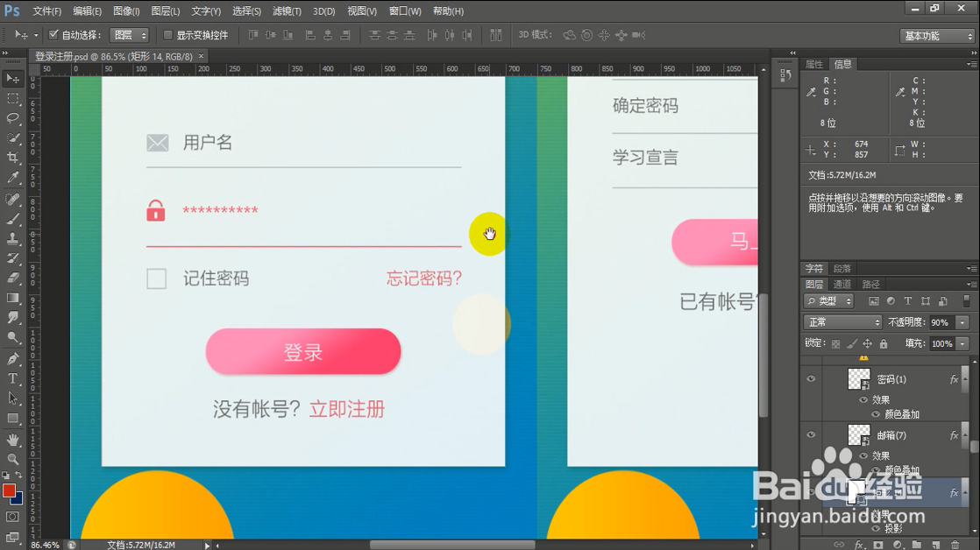This screenshot has width=980, height=550.
Task: Toggle 效果 visibility under 邮箱(7) layer
Action: [x=863, y=456]
